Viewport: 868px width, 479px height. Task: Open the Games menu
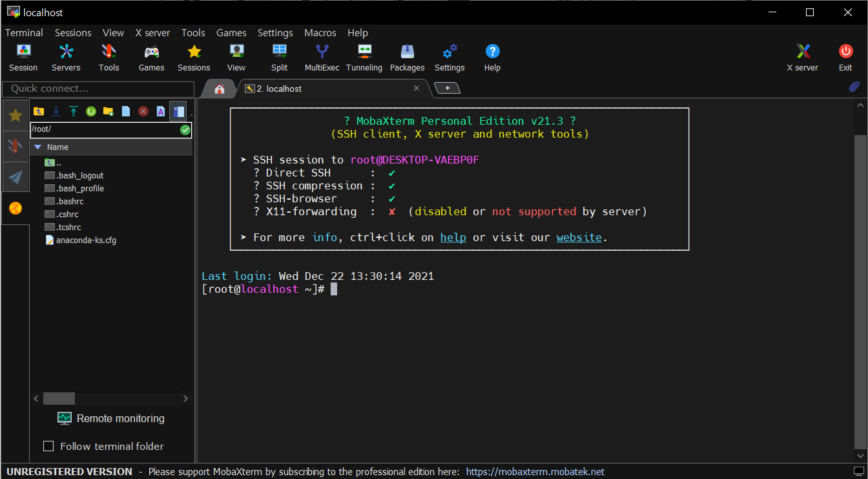(x=231, y=33)
